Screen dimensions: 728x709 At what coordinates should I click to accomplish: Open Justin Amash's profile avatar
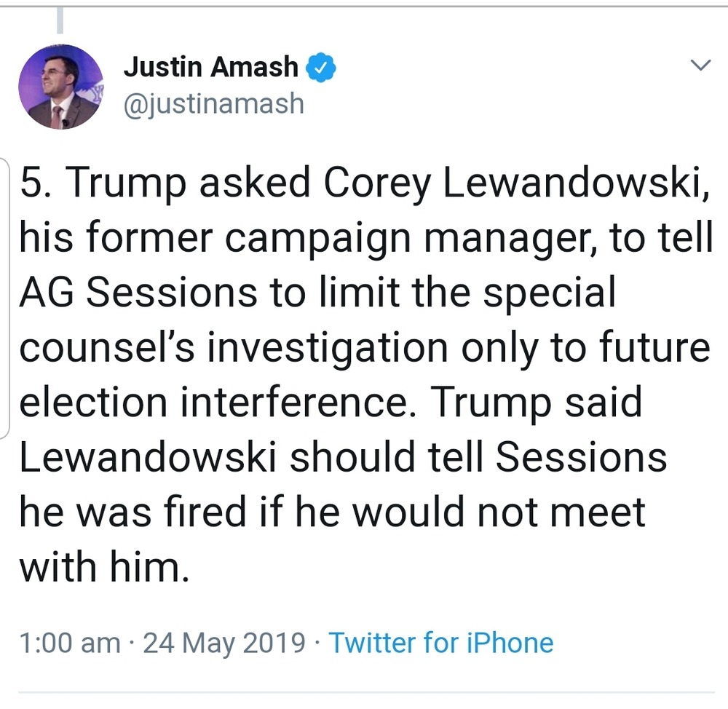[60, 87]
